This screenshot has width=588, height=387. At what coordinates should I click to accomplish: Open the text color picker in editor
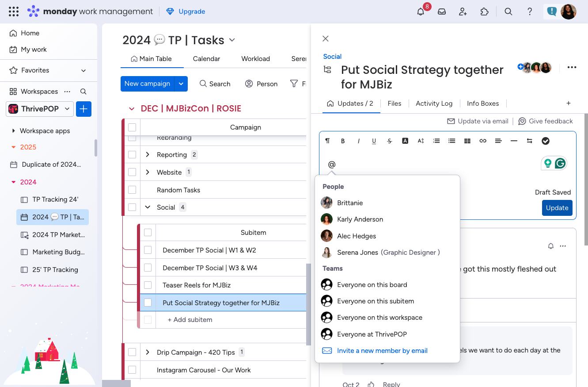(405, 141)
